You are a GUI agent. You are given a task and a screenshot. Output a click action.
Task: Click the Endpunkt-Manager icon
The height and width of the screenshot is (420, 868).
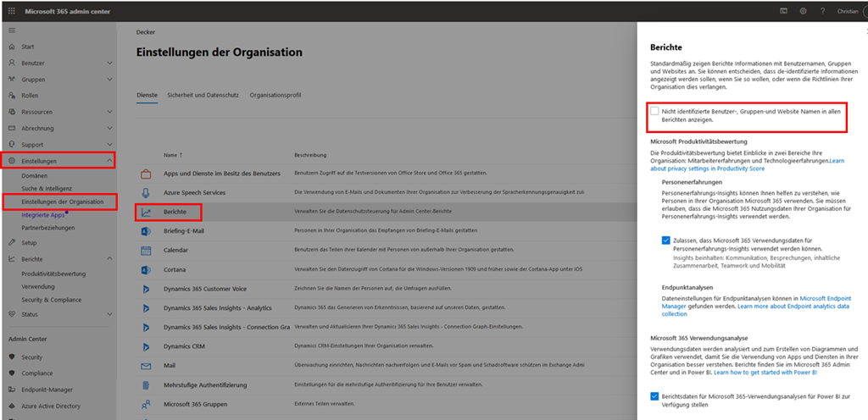[x=12, y=390]
